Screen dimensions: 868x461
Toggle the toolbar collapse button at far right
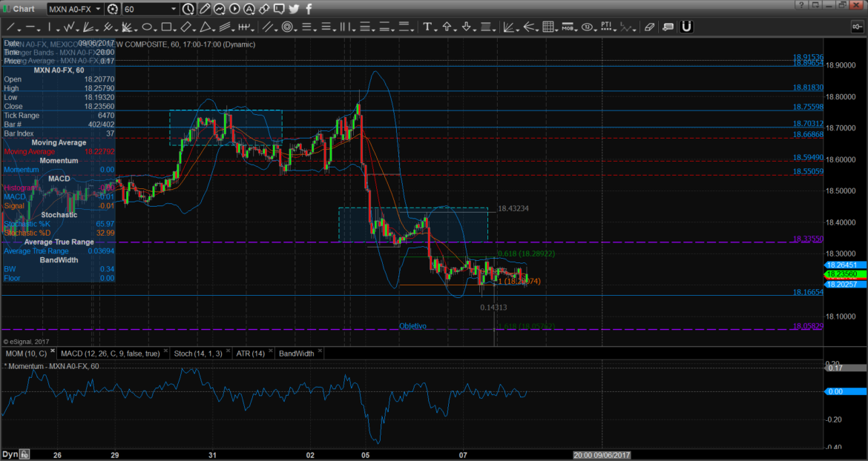click(x=856, y=27)
